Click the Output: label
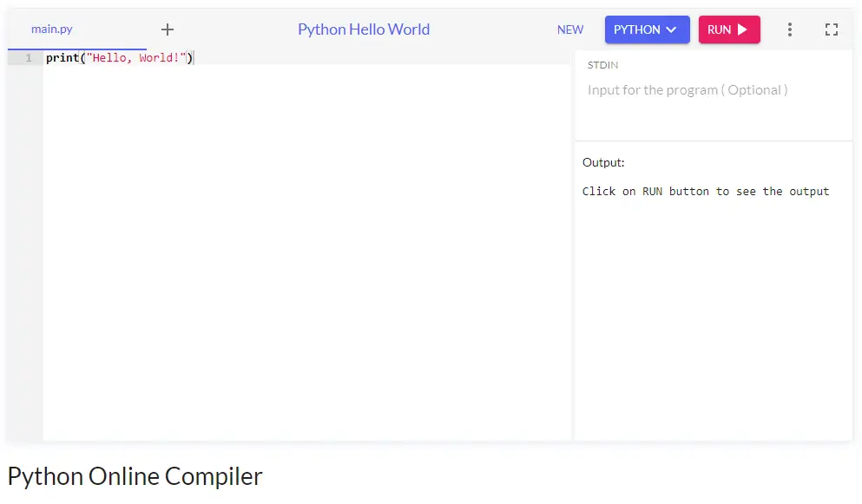The image size is (862, 504). tap(603, 163)
